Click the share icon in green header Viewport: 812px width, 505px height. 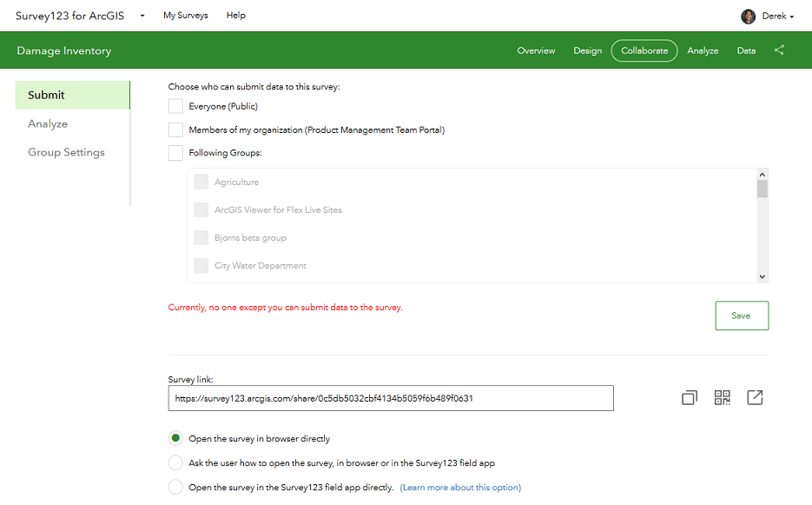[779, 50]
